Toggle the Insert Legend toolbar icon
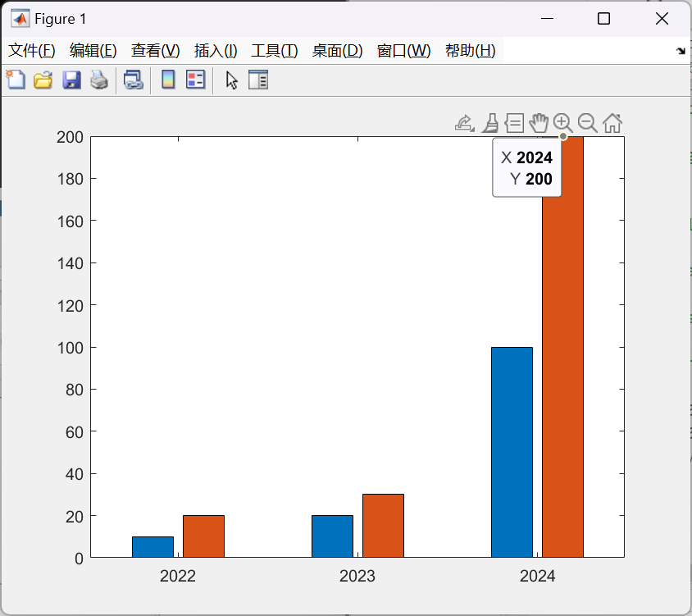The width and height of the screenshot is (692, 616). pos(195,80)
